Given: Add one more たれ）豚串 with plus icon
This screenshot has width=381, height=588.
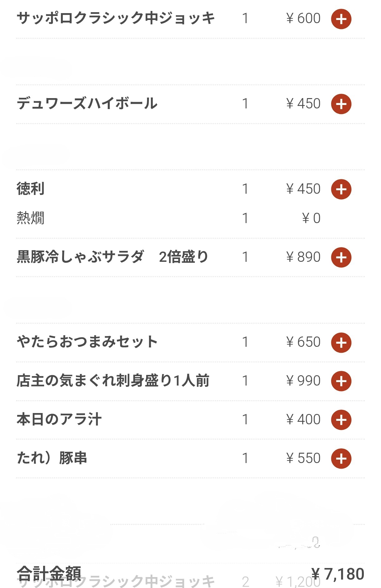Looking at the screenshot, I should pos(341,459).
